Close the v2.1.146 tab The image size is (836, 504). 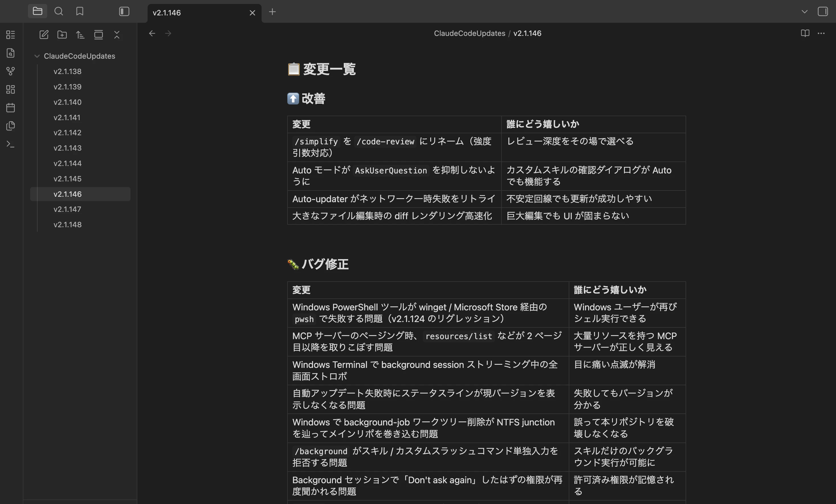[252, 13]
